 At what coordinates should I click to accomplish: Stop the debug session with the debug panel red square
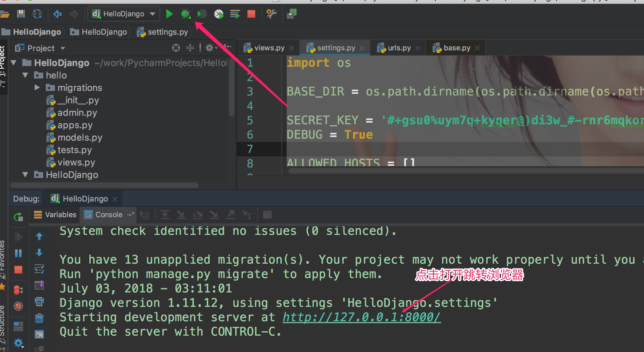coord(18,270)
